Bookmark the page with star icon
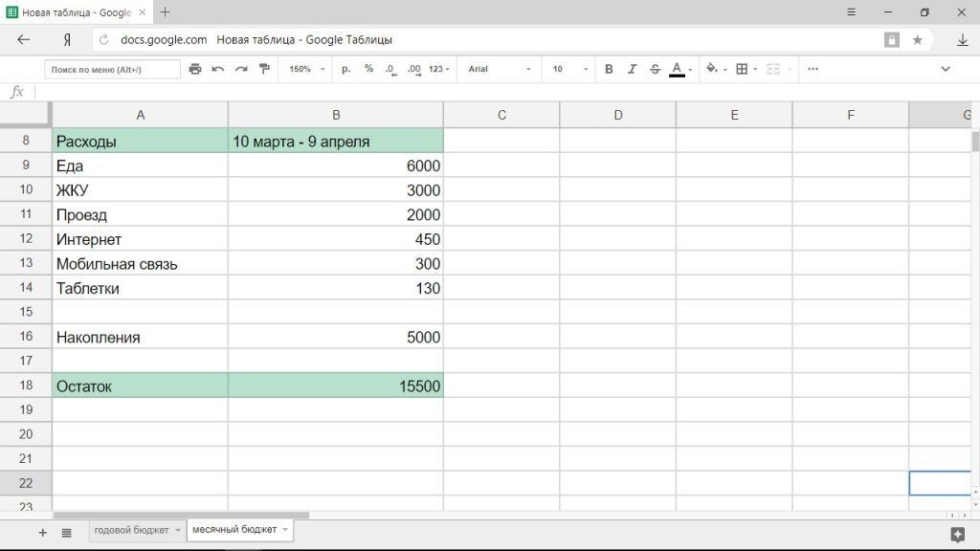Image resolution: width=980 pixels, height=551 pixels. coord(917,39)
